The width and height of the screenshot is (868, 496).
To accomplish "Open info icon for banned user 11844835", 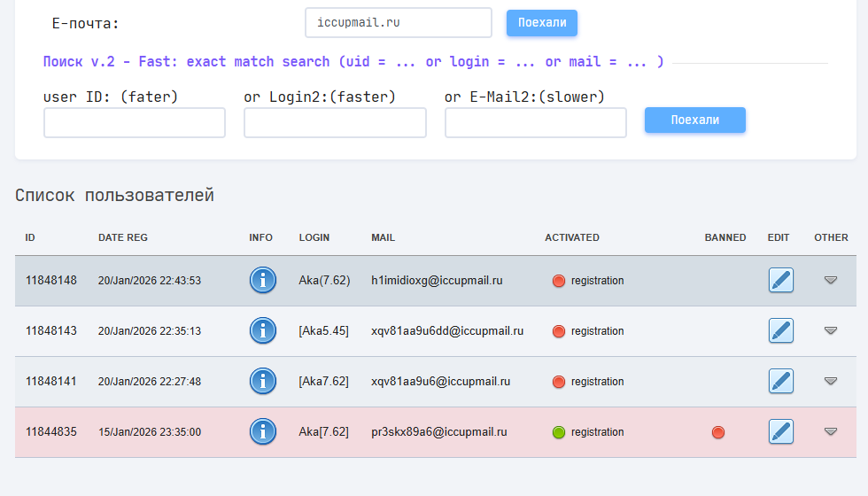I will pyautogui.click(x=262, y=432).
